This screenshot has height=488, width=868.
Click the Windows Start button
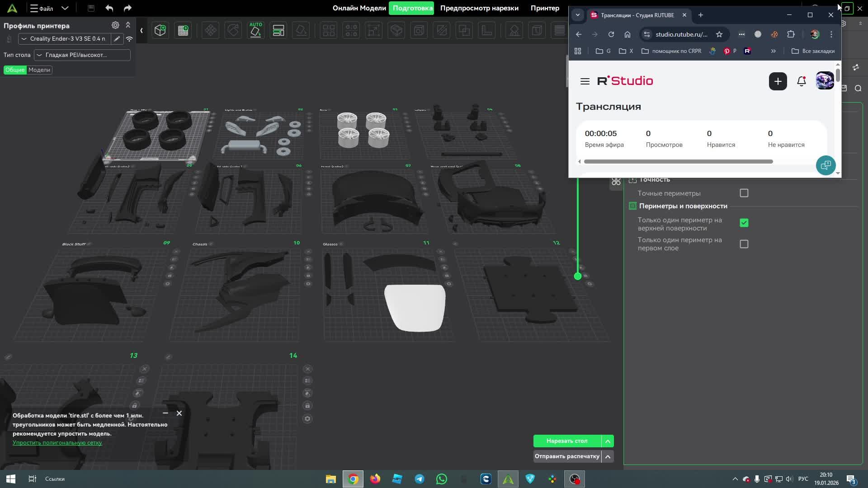click(x=11, y=479)
